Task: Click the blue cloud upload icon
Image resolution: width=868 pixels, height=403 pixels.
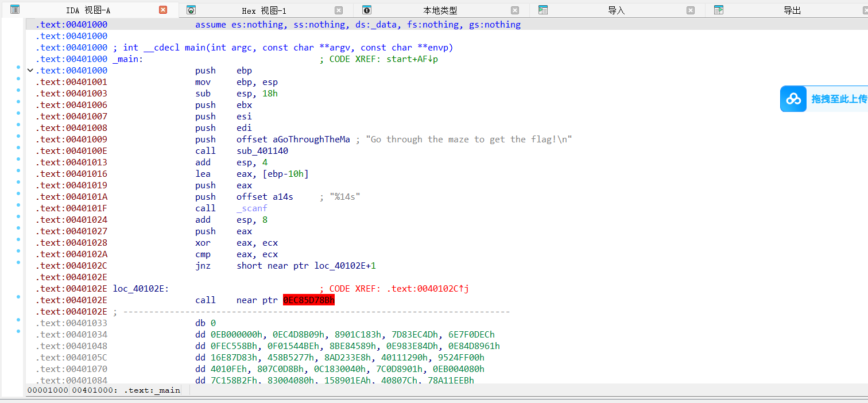Action: click(793, 99)
